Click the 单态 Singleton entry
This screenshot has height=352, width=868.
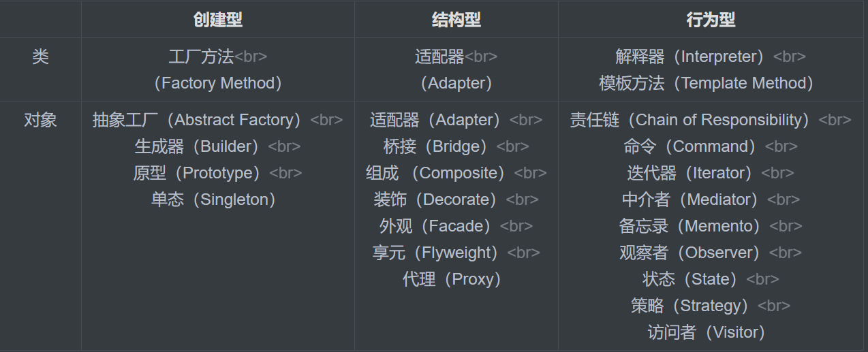coord(213,199)
